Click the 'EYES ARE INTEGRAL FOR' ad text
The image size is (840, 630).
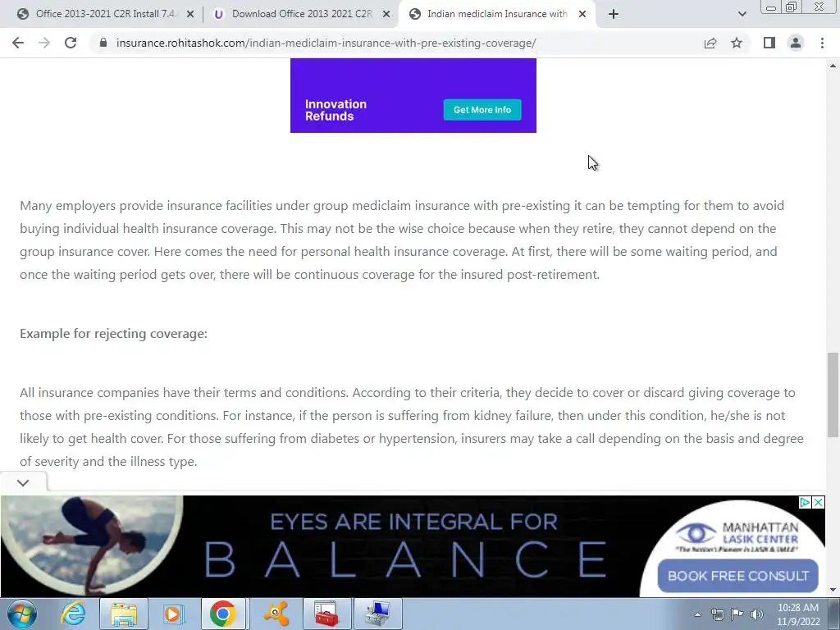(413, 522)
